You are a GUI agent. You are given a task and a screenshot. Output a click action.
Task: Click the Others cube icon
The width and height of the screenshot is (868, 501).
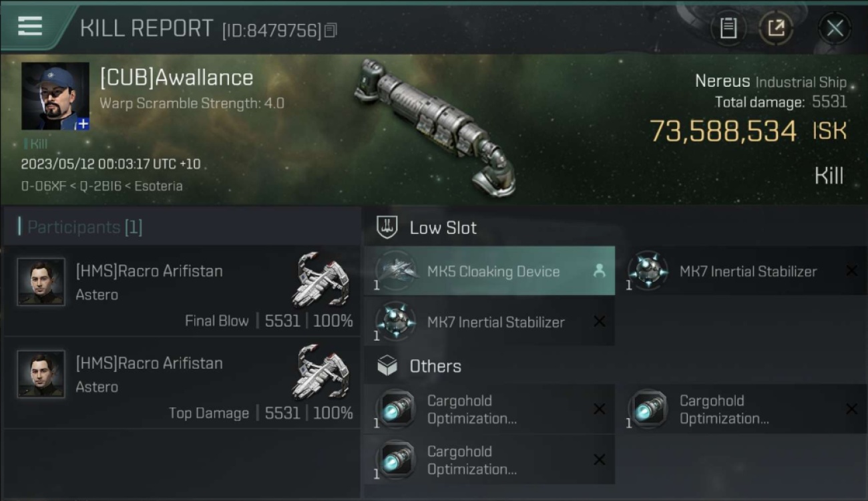click(387, 366)
